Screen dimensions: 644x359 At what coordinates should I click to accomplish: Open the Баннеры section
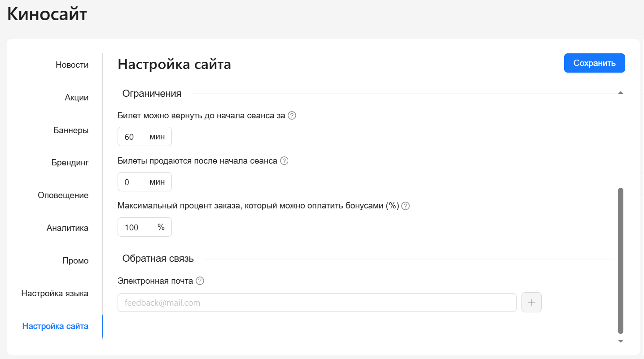pos(70,130)
